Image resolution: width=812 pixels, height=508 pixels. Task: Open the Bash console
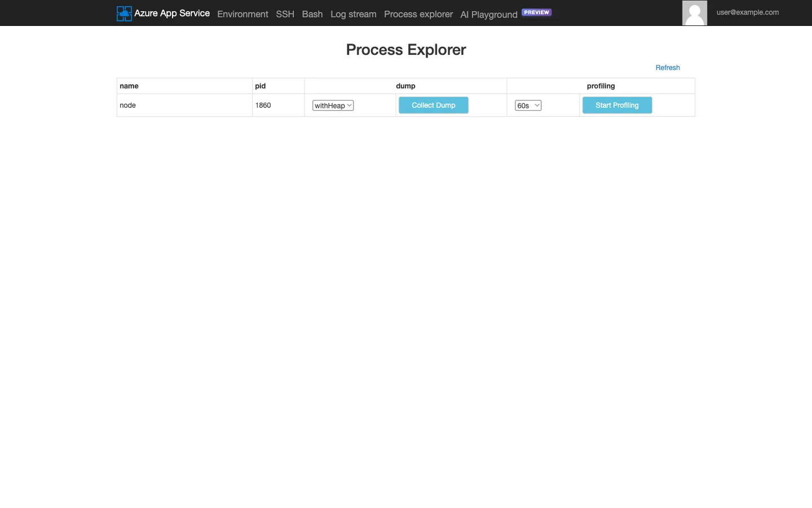point(312,14)
